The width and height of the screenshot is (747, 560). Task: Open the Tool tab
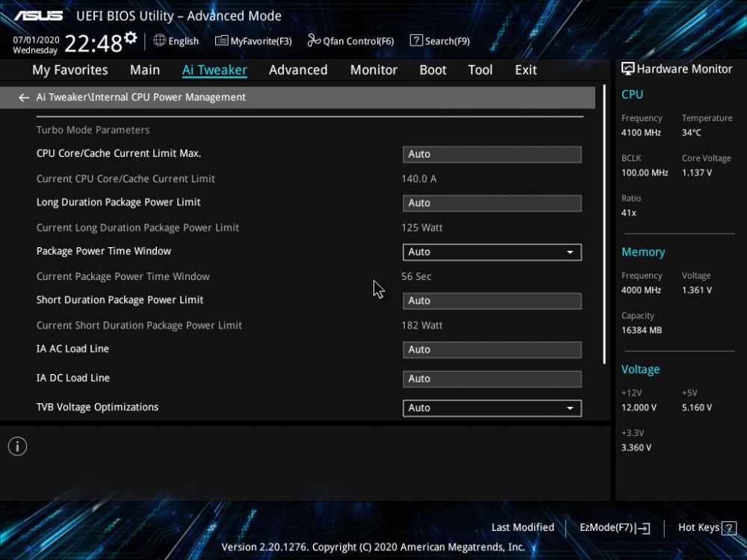coord(480,70)
